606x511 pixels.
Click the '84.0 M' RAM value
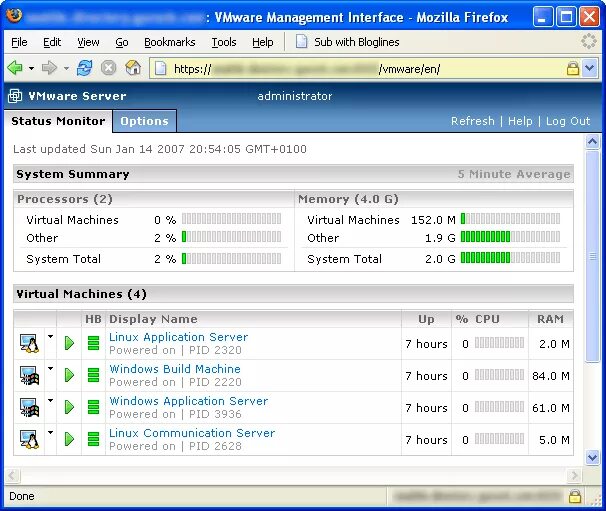tap(551, 376)
